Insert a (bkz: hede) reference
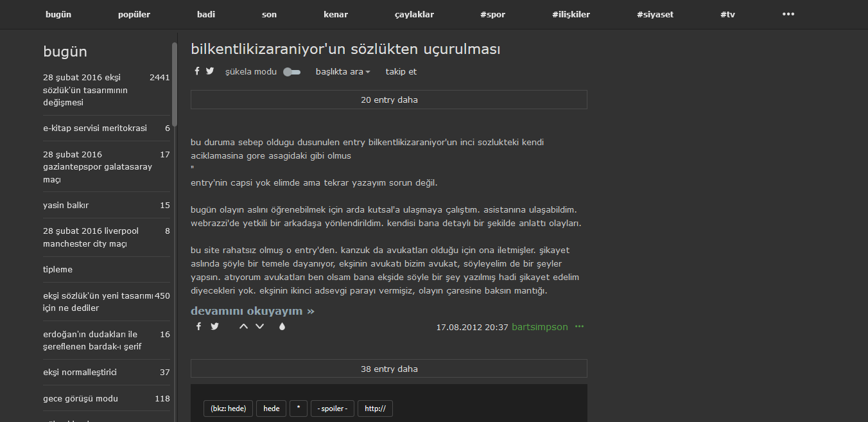The width and height of the screenshot is (868, 422). 228,408
